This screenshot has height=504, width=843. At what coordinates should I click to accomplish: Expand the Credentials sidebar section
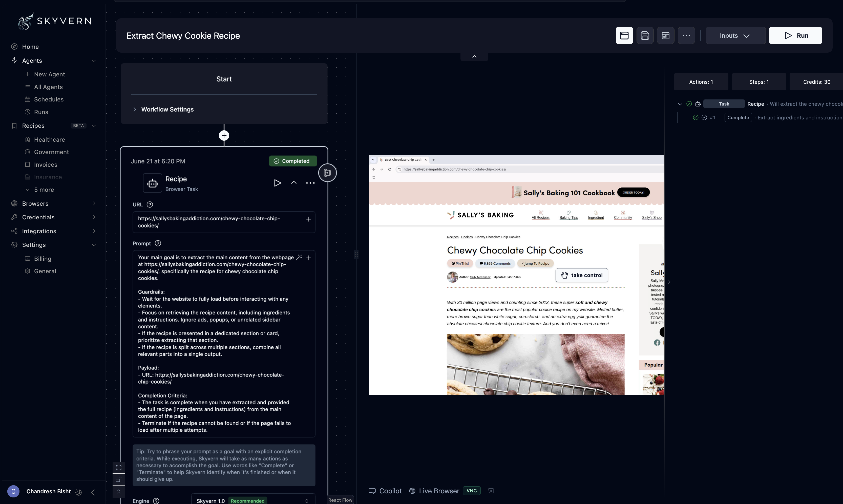(x=94, y=217)
